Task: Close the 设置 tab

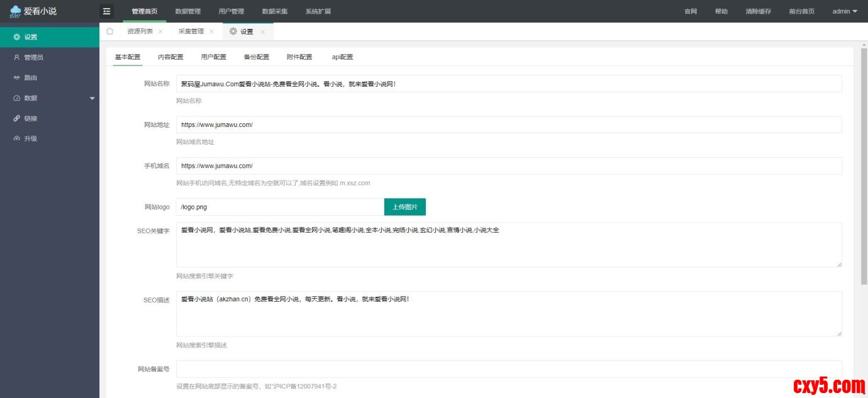Action: click(262, 31)
